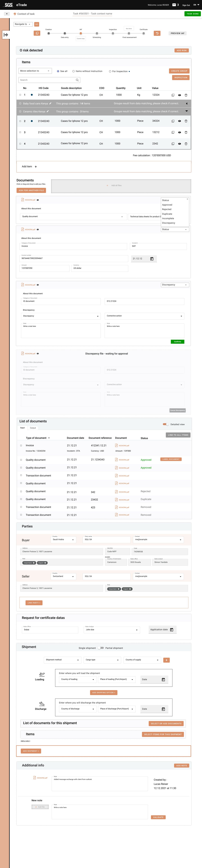Select the See all radio option
This screenshot has height=868, width=202.
click(58, 71)
